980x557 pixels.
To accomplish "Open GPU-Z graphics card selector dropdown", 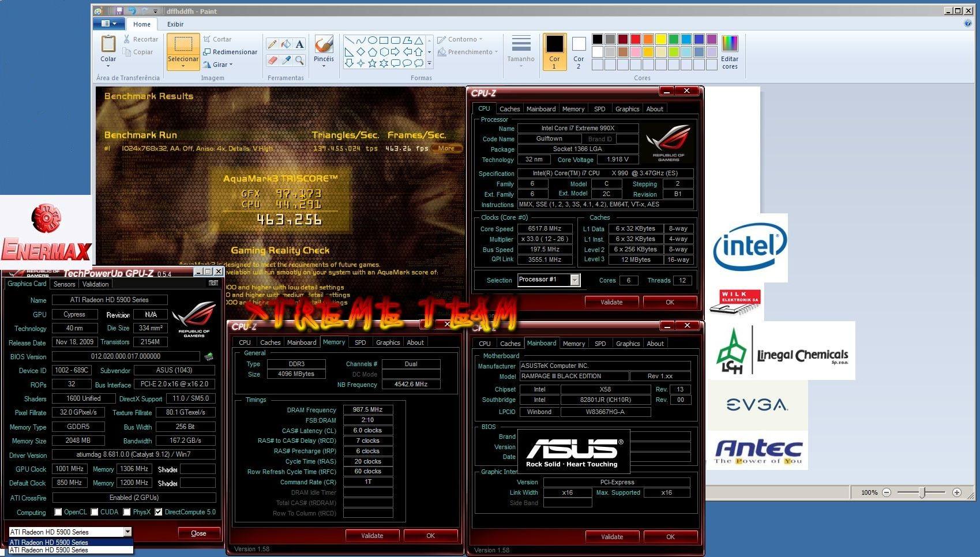I will (x=127, y=532).
